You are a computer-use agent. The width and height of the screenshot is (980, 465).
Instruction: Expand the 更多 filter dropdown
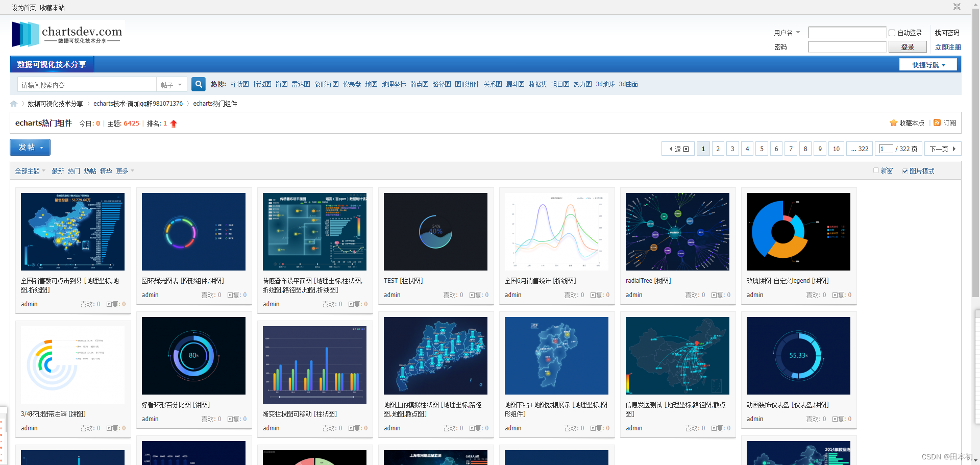click(125, 171)
